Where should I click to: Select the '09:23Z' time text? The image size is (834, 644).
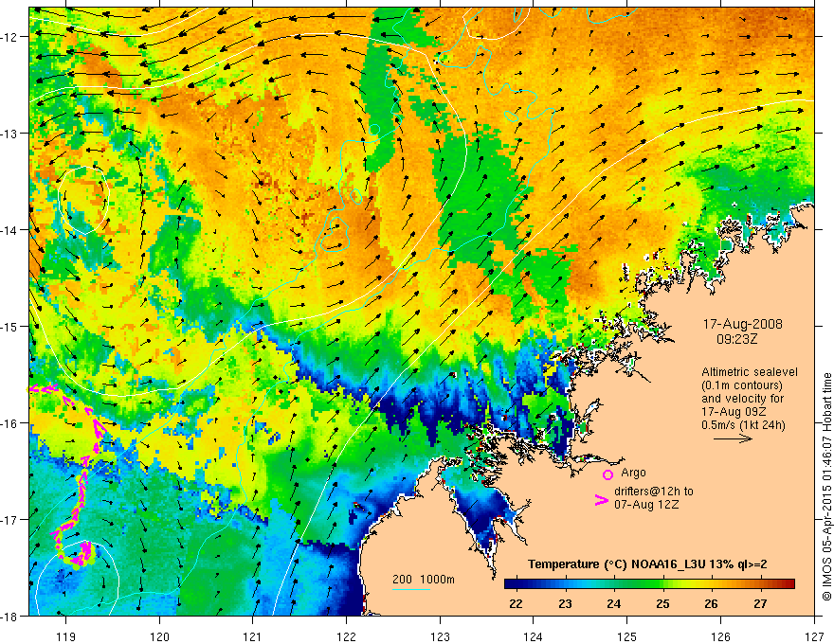pyautogui.click(x=736, y=338)
